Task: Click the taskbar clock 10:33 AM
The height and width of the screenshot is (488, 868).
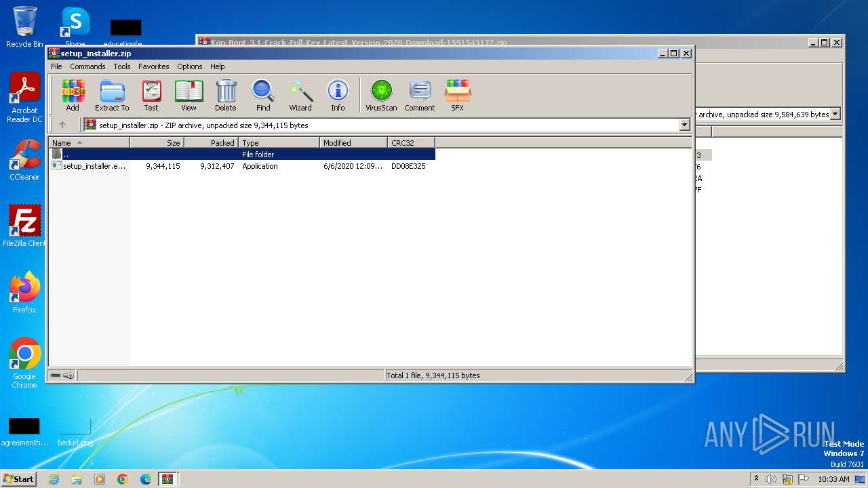Action: [x=833, y=479]
